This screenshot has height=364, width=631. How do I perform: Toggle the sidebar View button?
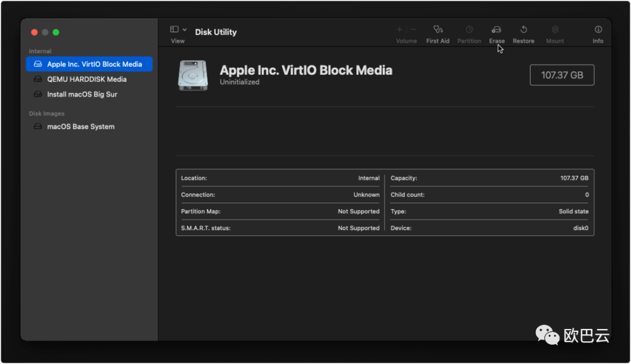pyautogui.click(x=174, y=30)
